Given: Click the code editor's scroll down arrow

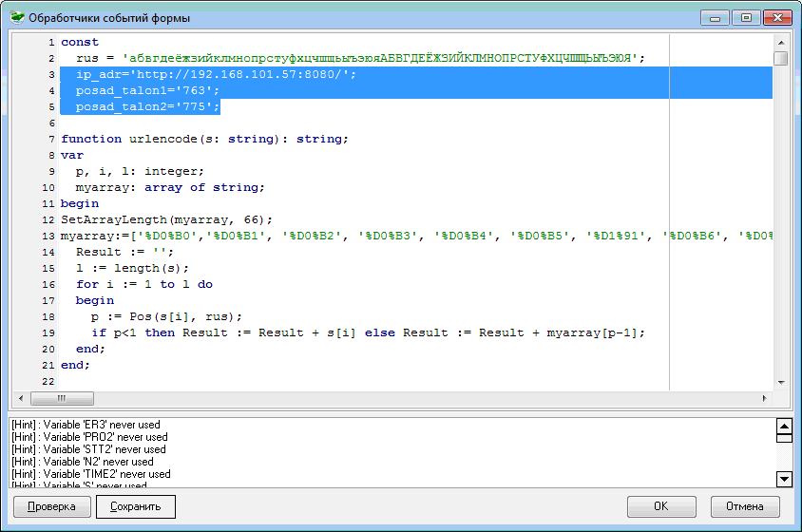Looking at the screenshot, I should point(780,382).
